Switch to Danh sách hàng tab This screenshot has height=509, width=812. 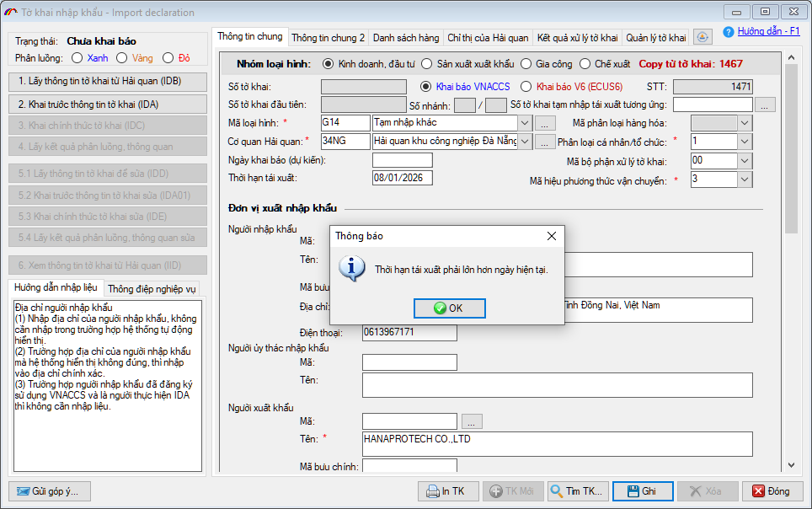pos(405,38)
